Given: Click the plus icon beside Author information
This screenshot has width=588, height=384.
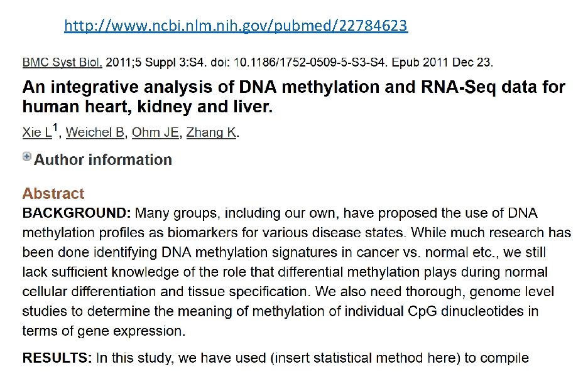Looking at the screenshot, I should (x=26, y=156).
